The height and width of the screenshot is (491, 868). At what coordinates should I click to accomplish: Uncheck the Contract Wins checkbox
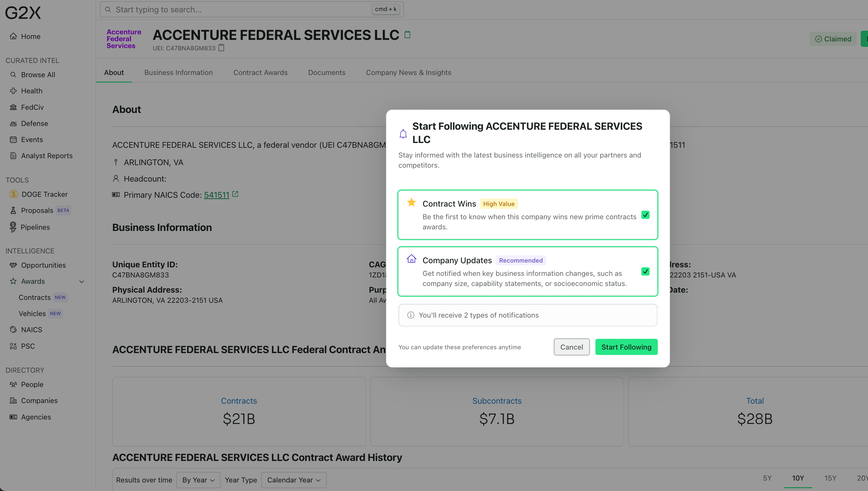click(x=645, y=215)
